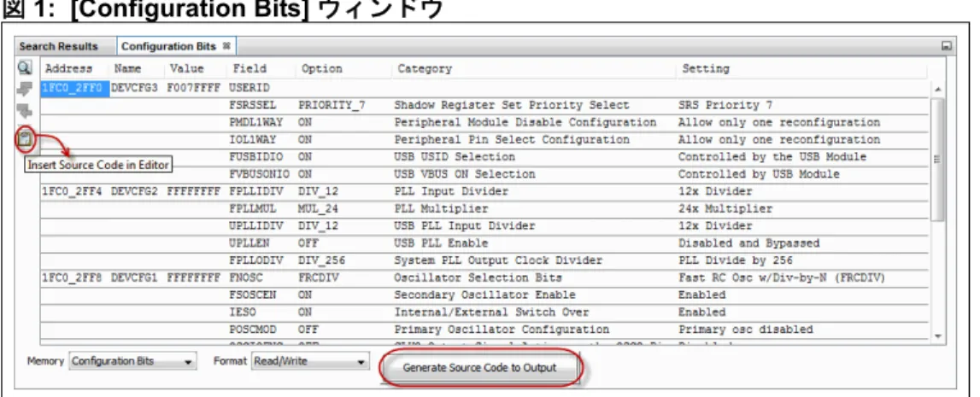Click the ON option for FUSBIDIO
This screenshot has height=397, width=980.
click(x=305, y=157)
